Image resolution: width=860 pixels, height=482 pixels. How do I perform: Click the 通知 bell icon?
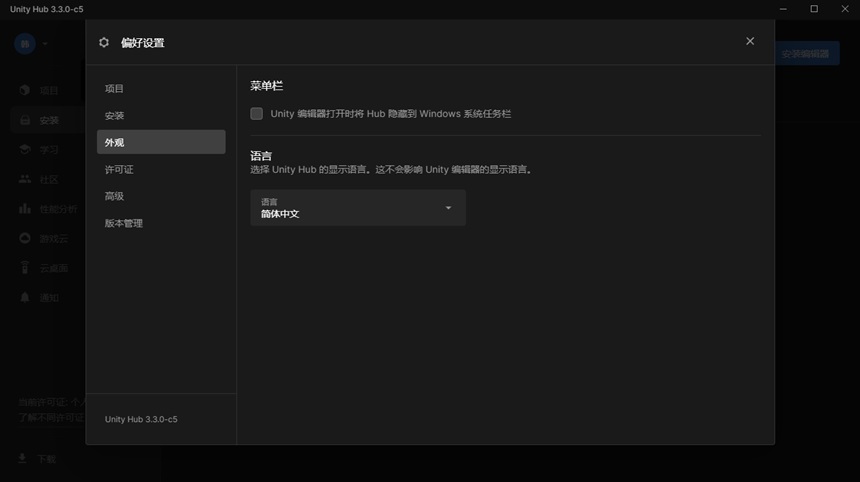25,297
